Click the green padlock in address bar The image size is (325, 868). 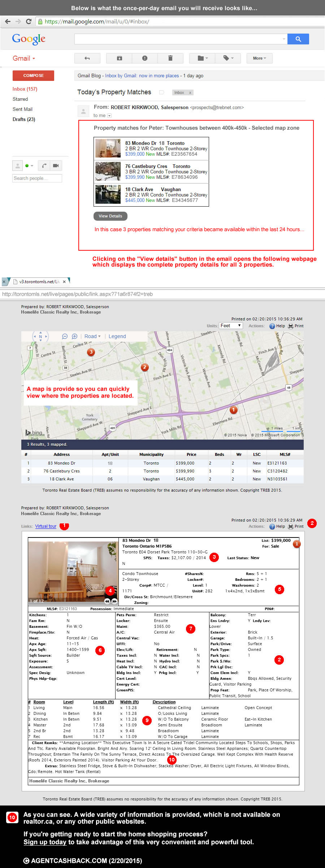[40, 21]
